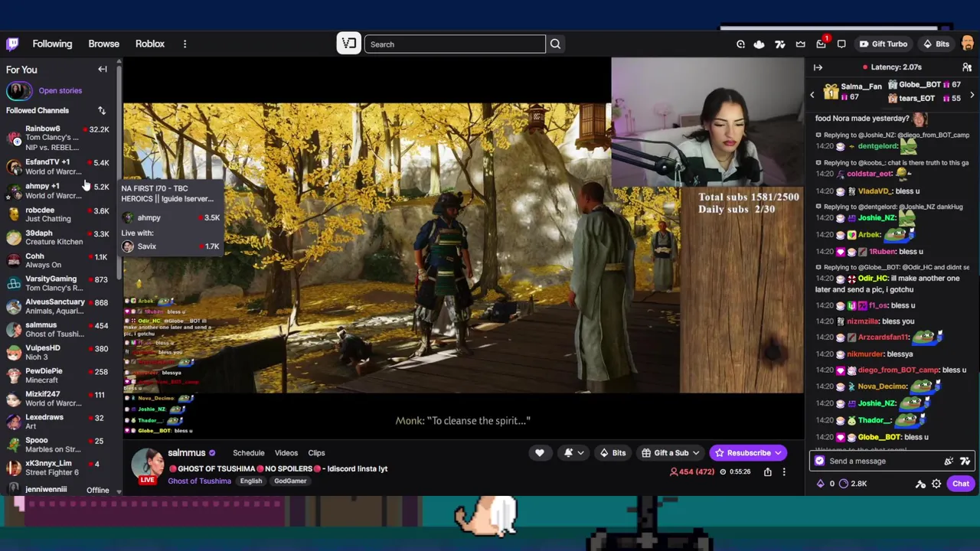980x551 pixels.
Task: Open the three-dot more menu in top nav
Action: pos(185,44)
